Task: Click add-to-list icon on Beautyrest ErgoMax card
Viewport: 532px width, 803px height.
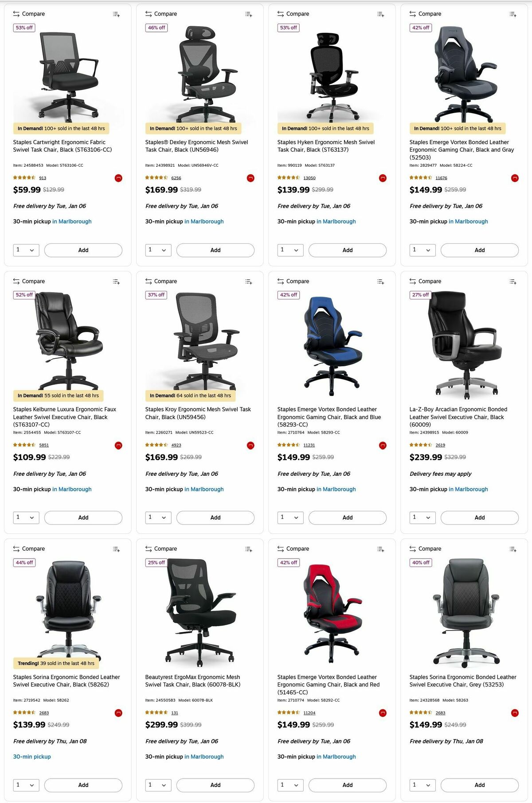Action: pyautogui.click(x=249, y=549)
